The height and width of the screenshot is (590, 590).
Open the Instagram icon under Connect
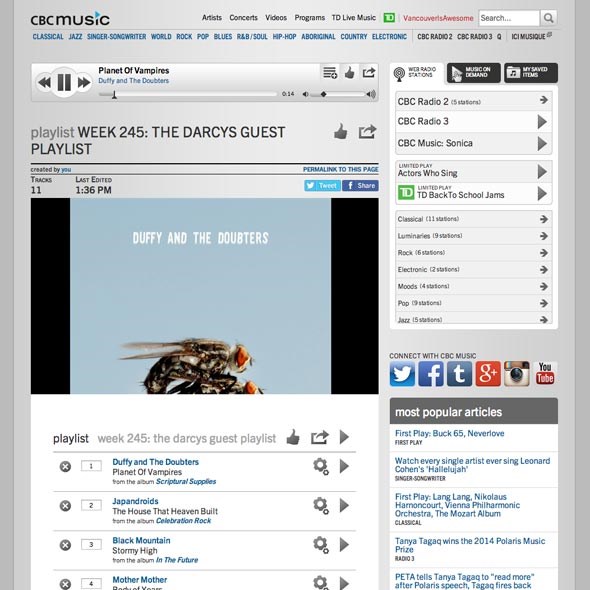tap(516, 374)
